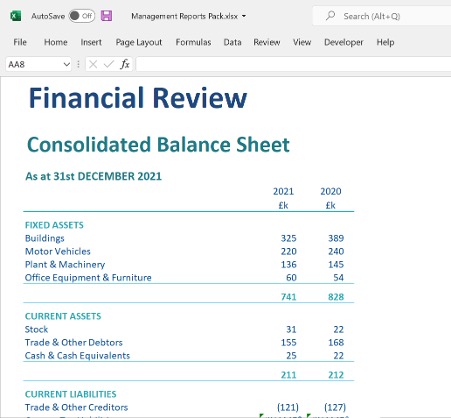
Task: Click the Excel application icon
Action: [15, 16]
